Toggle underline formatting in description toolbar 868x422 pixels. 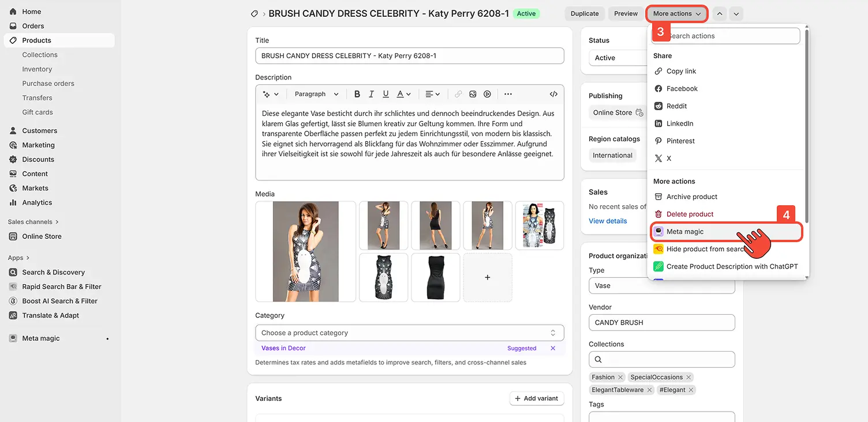point(386,94)
